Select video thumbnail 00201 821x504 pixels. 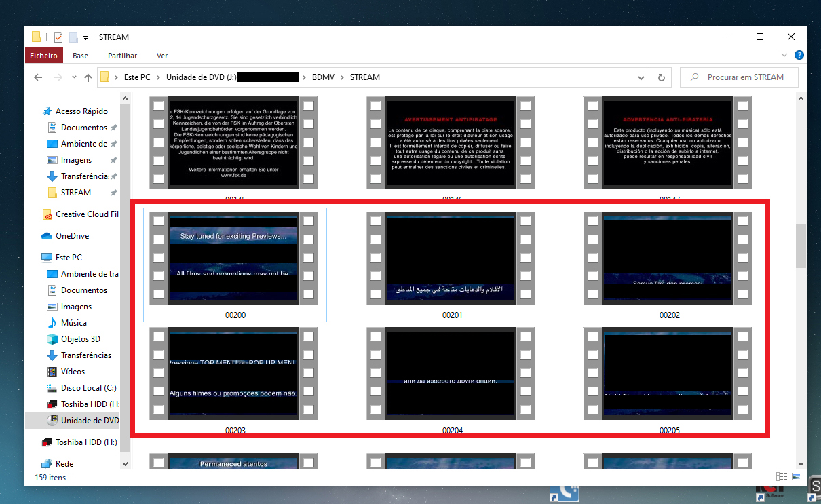(452, 258)
